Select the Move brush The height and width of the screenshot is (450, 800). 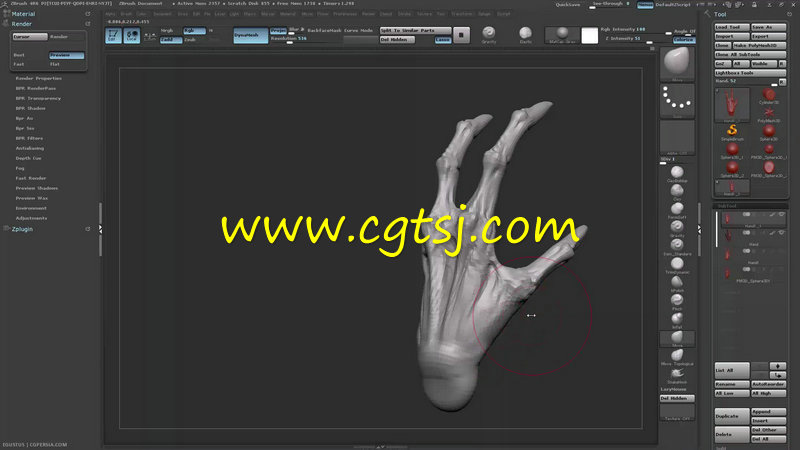[x=677, y=338]
